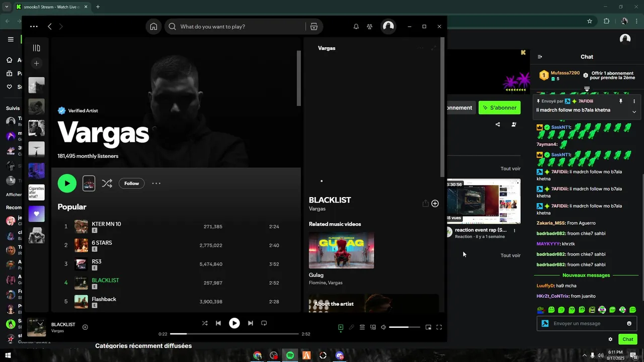This screenshot has width=644, height=362.
Task: Open Spotify Browse icon in search bar
Action: [x=314, y=27]
